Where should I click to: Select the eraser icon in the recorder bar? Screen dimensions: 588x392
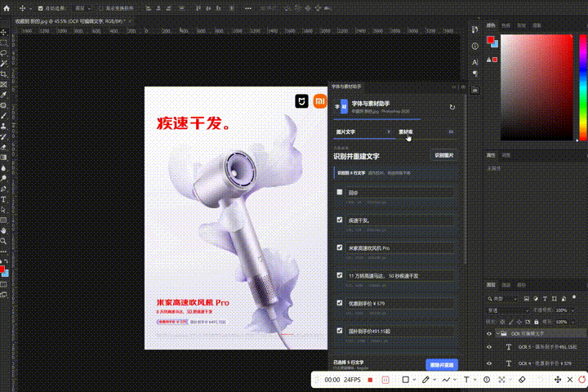tap(522, 380)
